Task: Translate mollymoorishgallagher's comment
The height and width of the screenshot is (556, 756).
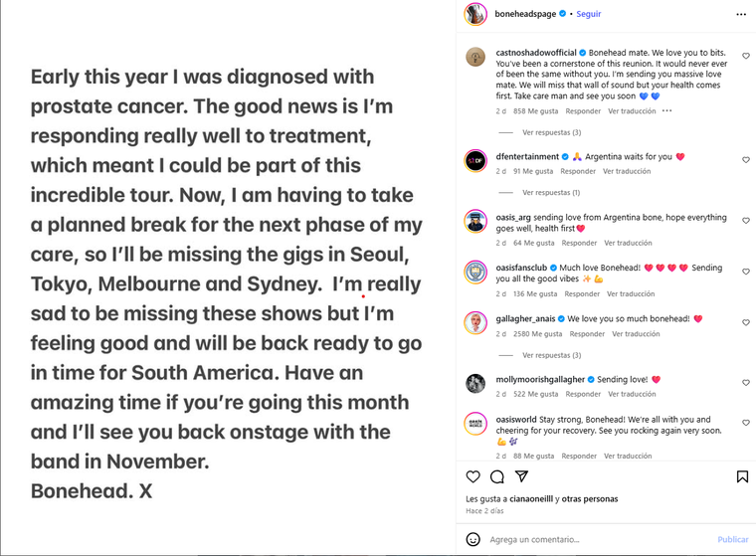Action: point(632,394)
